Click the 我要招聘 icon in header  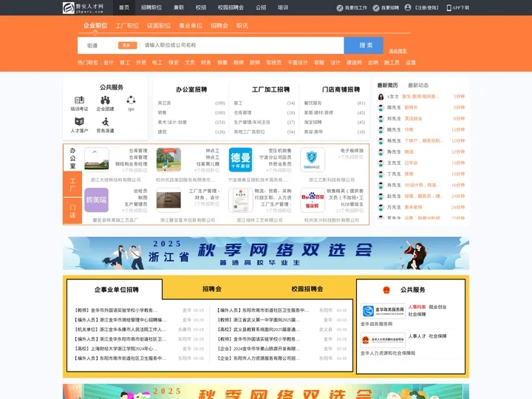376,8
